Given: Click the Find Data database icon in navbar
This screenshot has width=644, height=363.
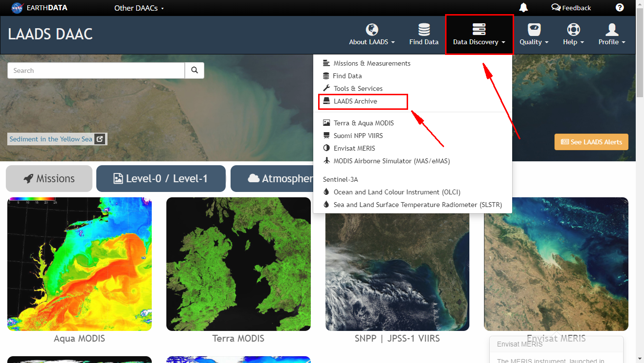Looking at the screenshot, I should coord(424,30).
